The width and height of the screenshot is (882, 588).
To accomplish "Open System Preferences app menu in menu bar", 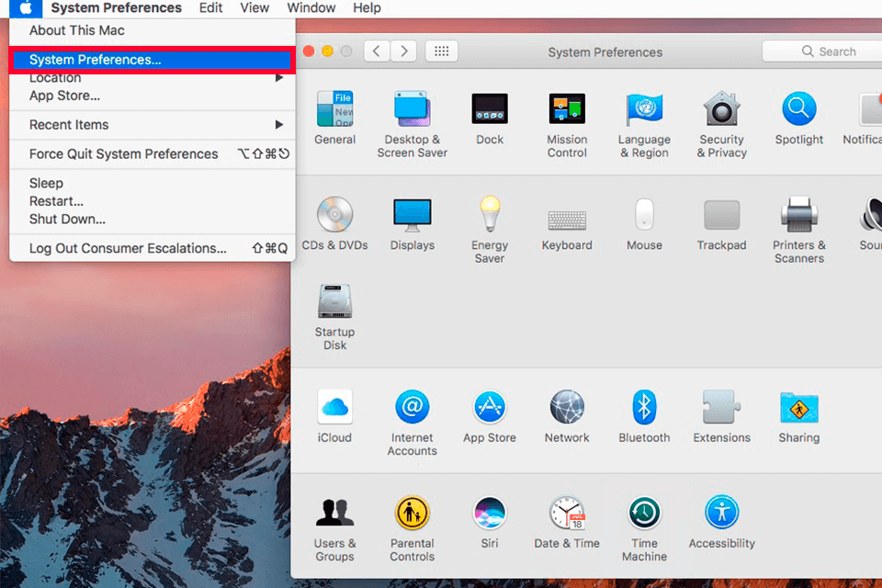I will [116, 8].
